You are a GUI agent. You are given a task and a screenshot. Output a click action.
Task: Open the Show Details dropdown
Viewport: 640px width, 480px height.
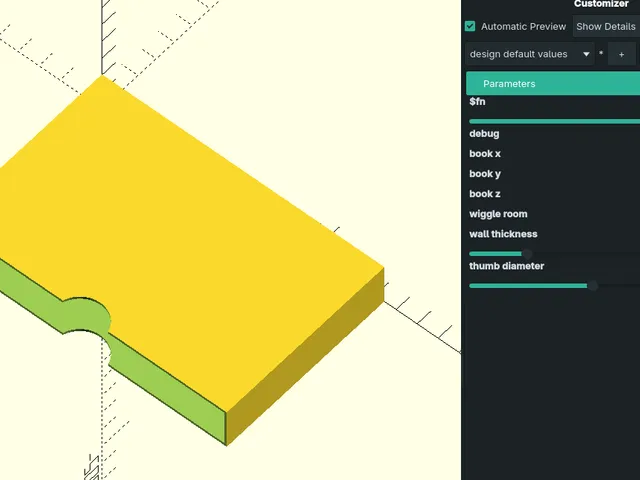tap(606, 27)
